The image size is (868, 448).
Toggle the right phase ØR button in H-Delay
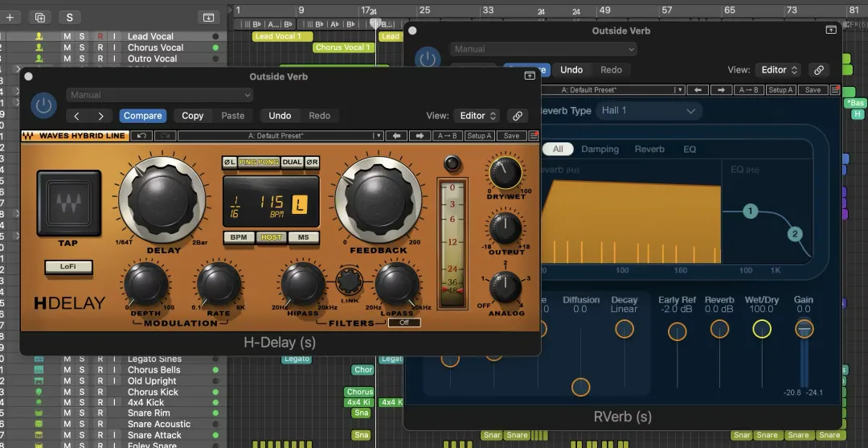click(x=312, y=162)
